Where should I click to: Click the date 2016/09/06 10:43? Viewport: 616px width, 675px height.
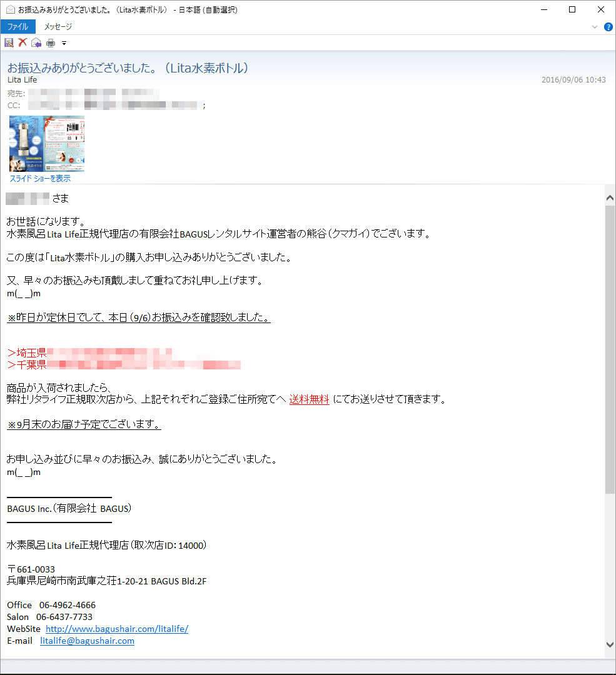pos(573,79)
